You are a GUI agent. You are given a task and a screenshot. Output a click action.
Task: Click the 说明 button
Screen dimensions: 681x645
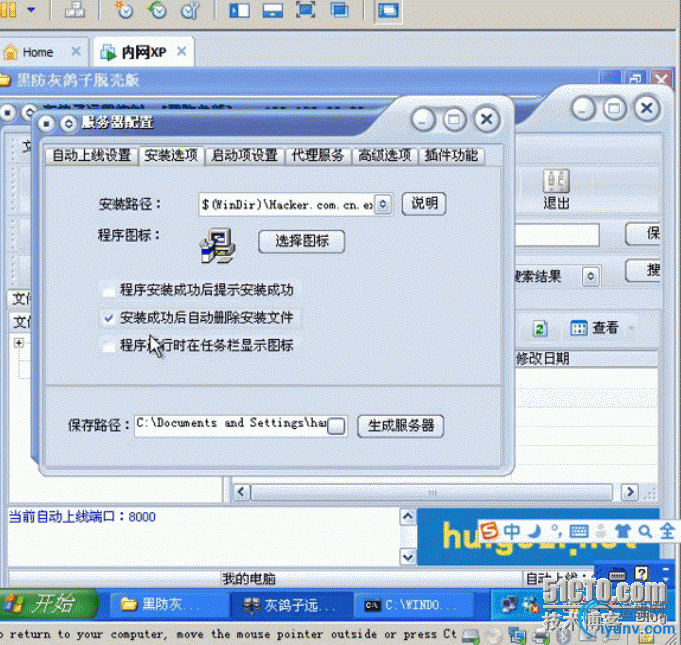(x=424, y=203)
